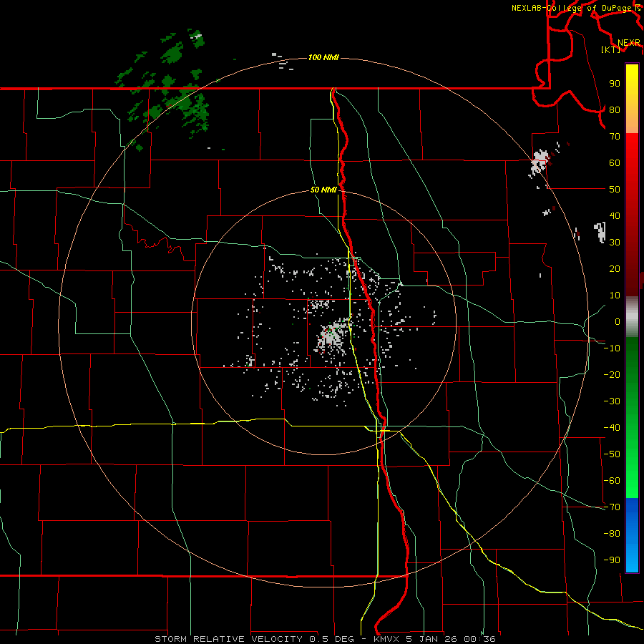This screenshot has width=644, height=644.
Task: Click the -70 value on the velocity scale
Action: [612, 507]
